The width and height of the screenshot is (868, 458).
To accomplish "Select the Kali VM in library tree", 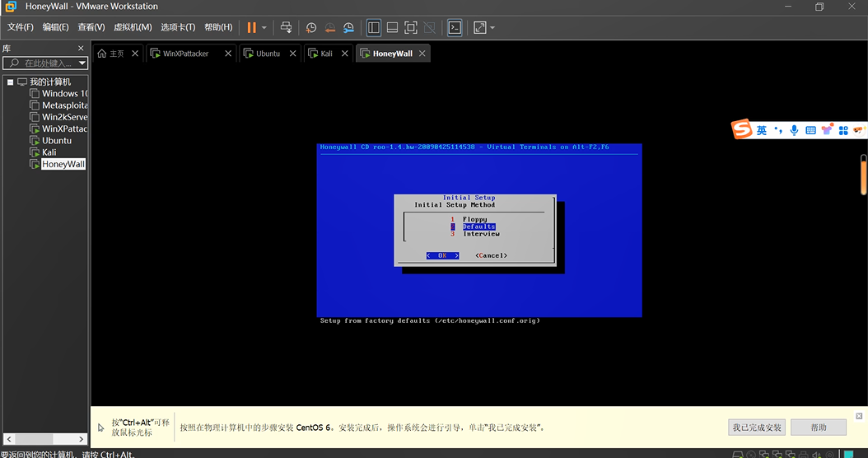I will coord(43,152).
